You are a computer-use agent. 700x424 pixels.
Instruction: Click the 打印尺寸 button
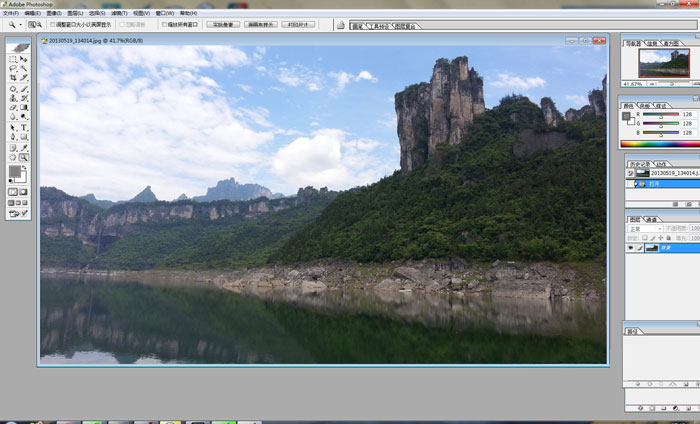click(x=298, y=25)
